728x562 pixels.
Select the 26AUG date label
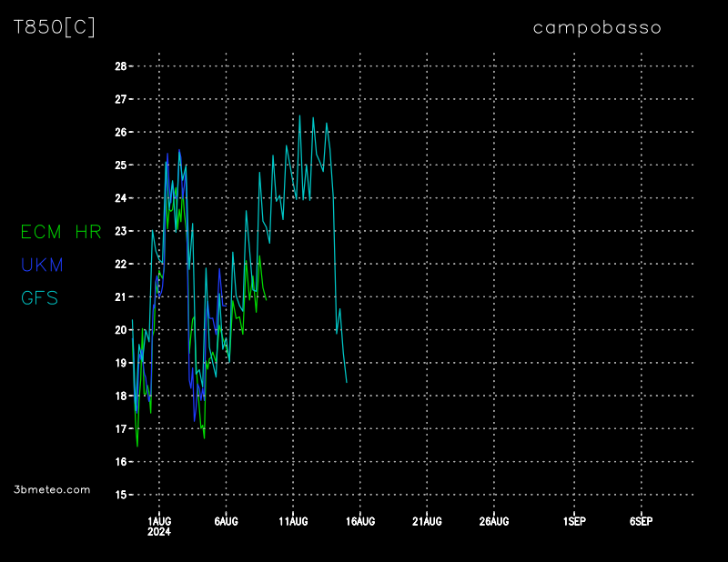(494, 521)
